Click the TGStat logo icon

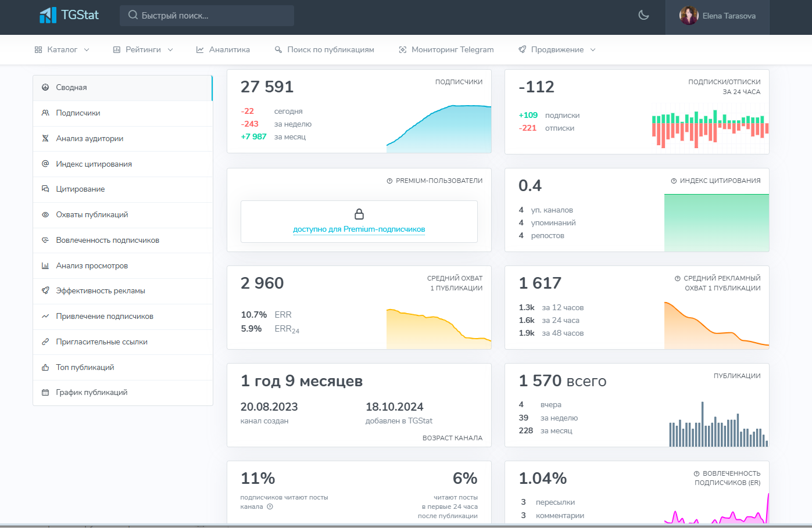[x=48, y=15]
